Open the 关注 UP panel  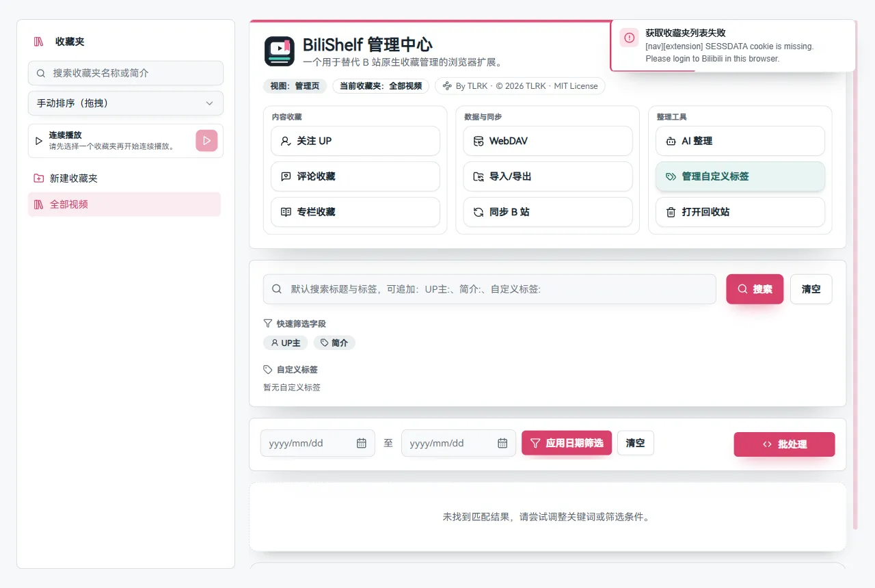point(355,141)
